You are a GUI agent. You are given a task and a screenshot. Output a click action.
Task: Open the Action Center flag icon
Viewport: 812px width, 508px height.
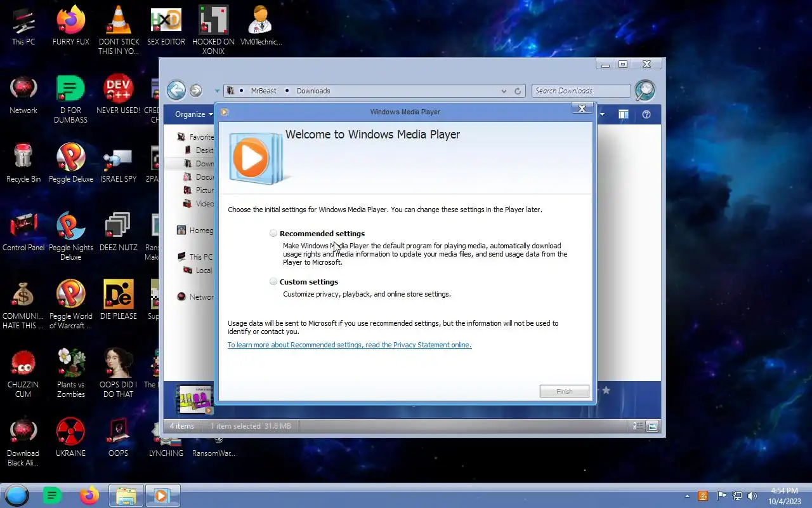[721, 496]
